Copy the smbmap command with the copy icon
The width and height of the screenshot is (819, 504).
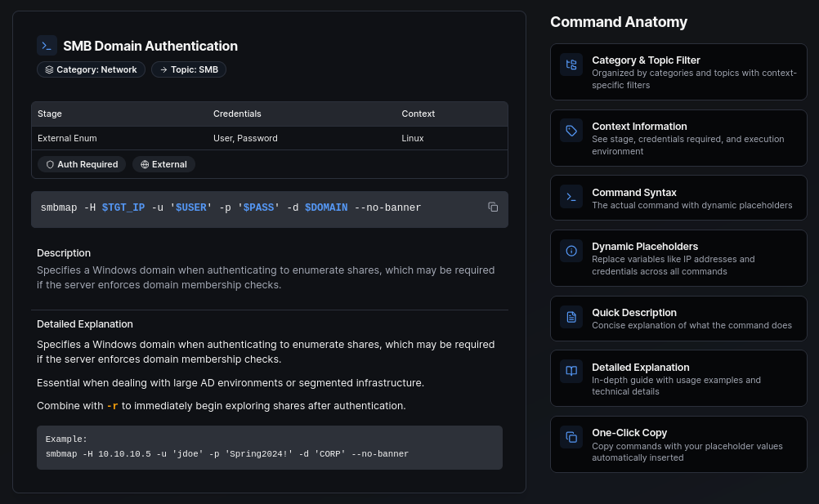pyautogui.click(x=493, y=207)
